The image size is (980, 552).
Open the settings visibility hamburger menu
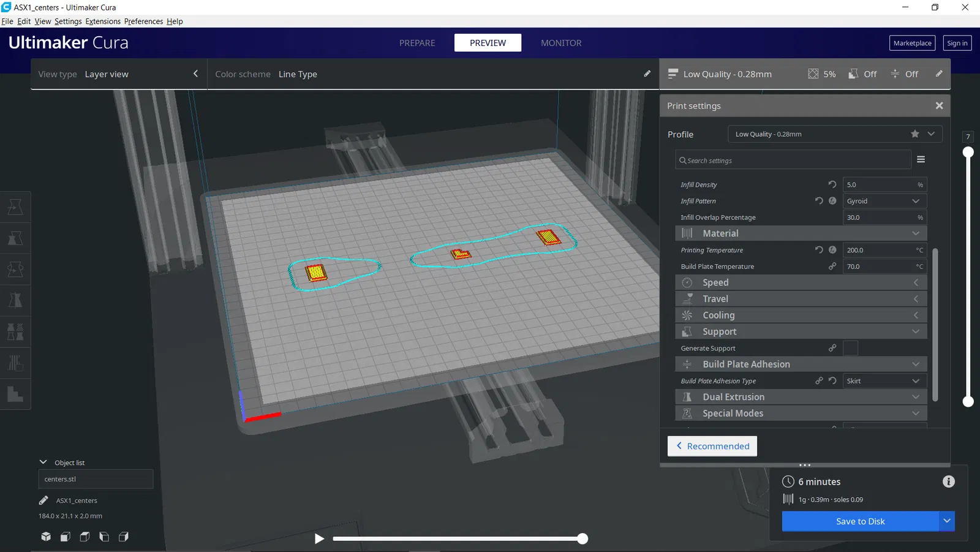(921, 160)
